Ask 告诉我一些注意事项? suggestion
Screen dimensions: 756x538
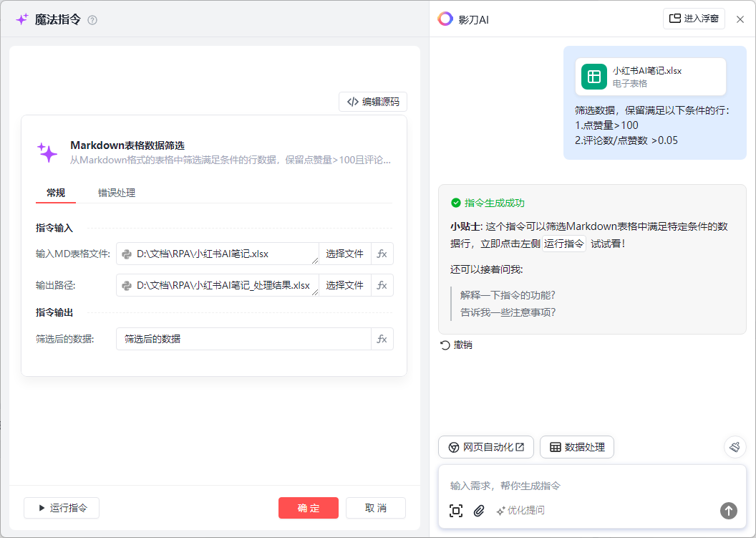point(508,312)
